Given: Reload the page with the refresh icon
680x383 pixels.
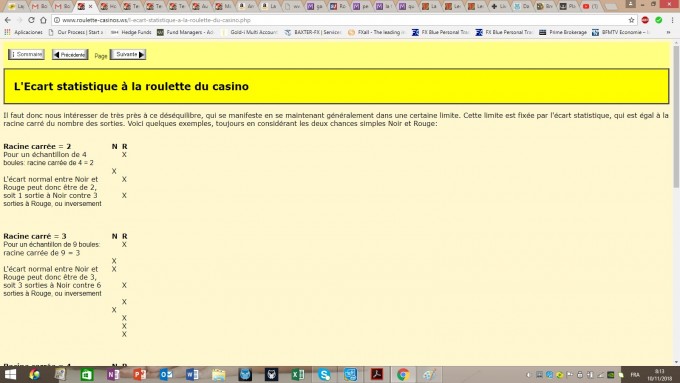Looking at the screenshot, I should point(31,20).
